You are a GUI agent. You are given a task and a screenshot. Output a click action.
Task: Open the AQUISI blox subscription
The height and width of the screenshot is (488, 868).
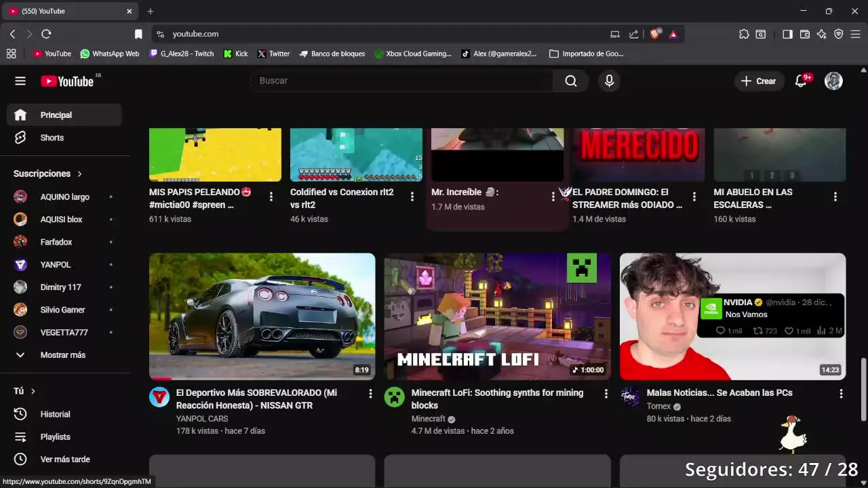point(64,220)
